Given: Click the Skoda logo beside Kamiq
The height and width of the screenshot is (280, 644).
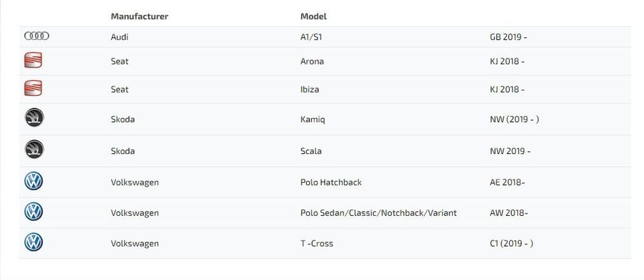Looking at the screenshot, I should click(x=34, y=119).
